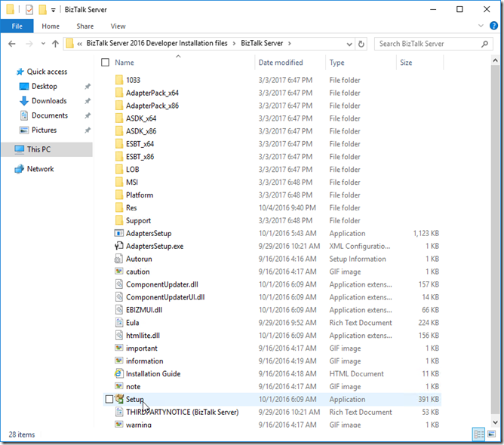
Task: Click the Installation Guide HTML document icon
Action: (119, 373)
